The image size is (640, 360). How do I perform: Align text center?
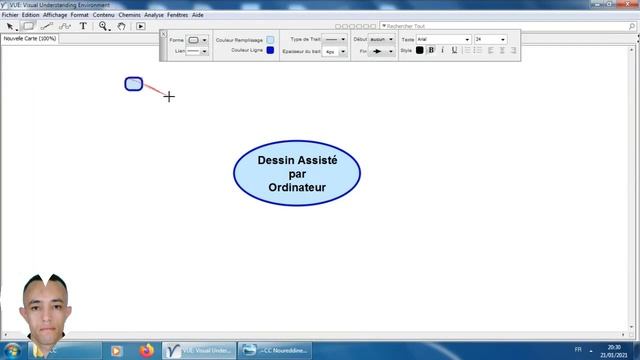click(x=502, y=51)
